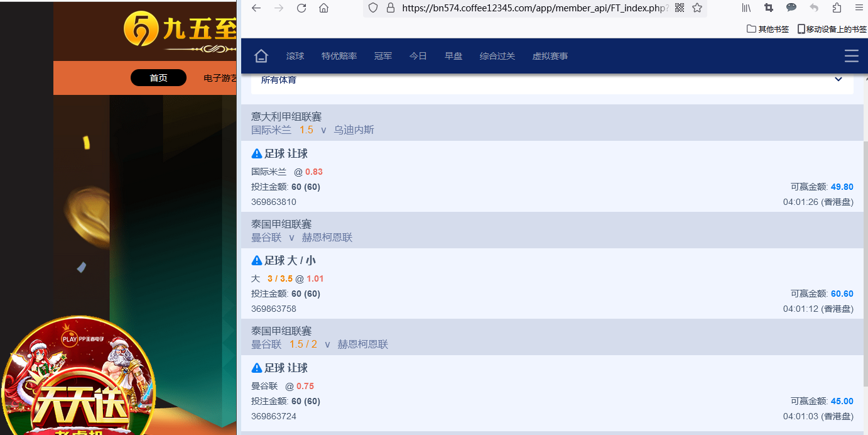Open the browser home page

click(x=324, y=8)
